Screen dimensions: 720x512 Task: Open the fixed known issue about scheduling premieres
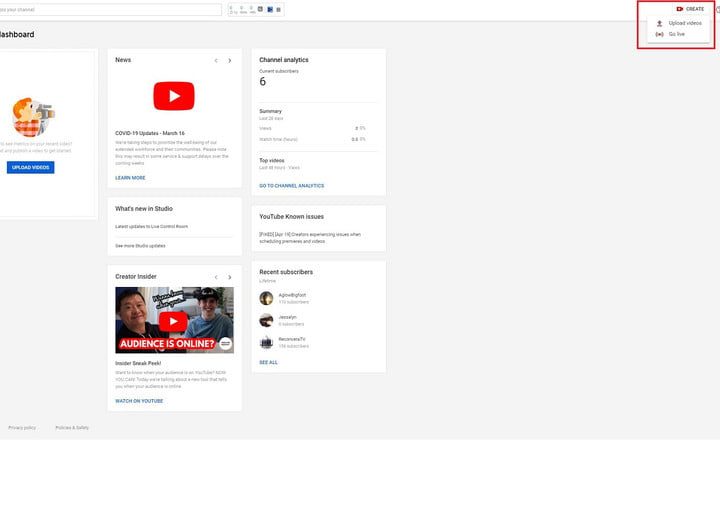coord(310,238)
